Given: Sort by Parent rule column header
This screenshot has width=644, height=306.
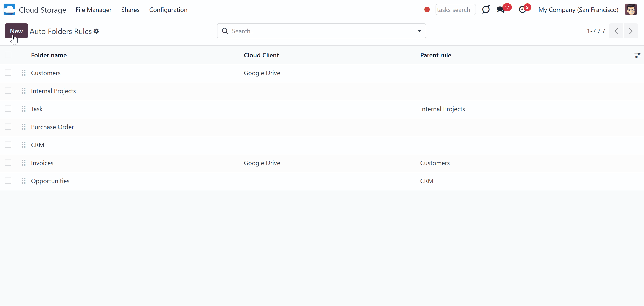Looking at the screenshot, I should pos(436,55).
